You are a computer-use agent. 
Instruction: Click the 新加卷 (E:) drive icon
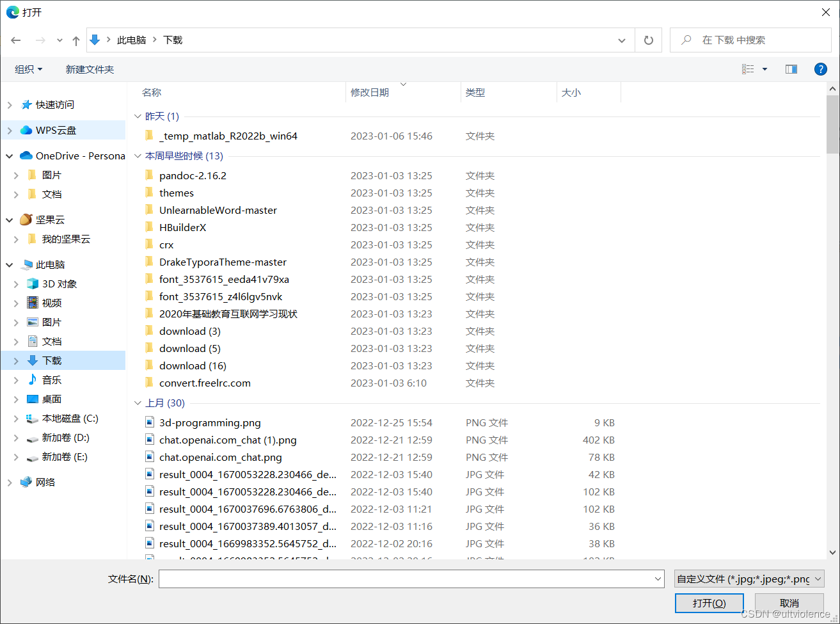33,458
